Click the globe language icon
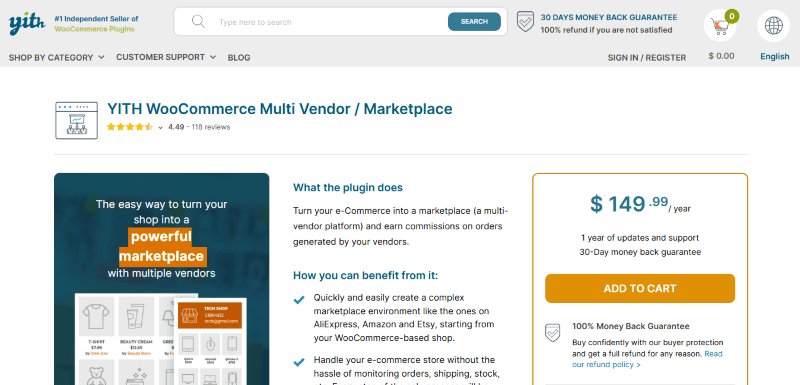 click(773, 25)
